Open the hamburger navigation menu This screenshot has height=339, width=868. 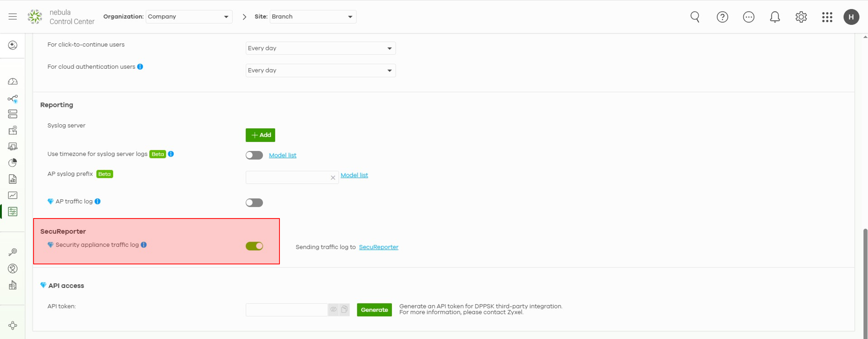click(12, 17)
